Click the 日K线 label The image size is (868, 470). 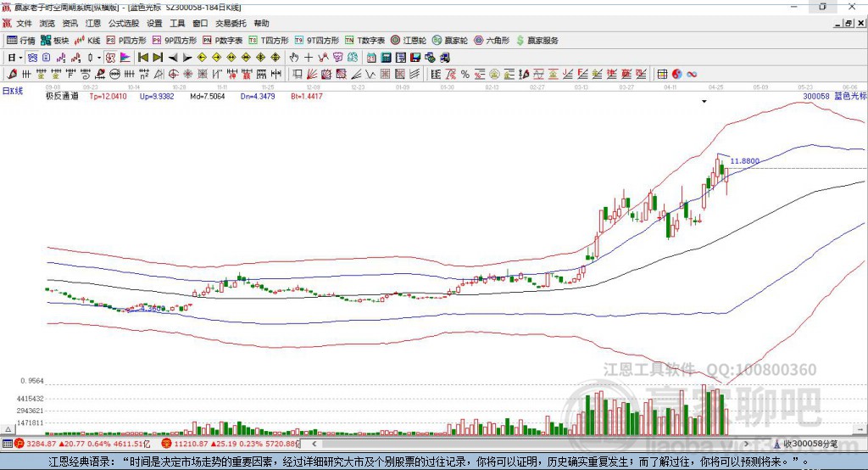pos(13,91)
